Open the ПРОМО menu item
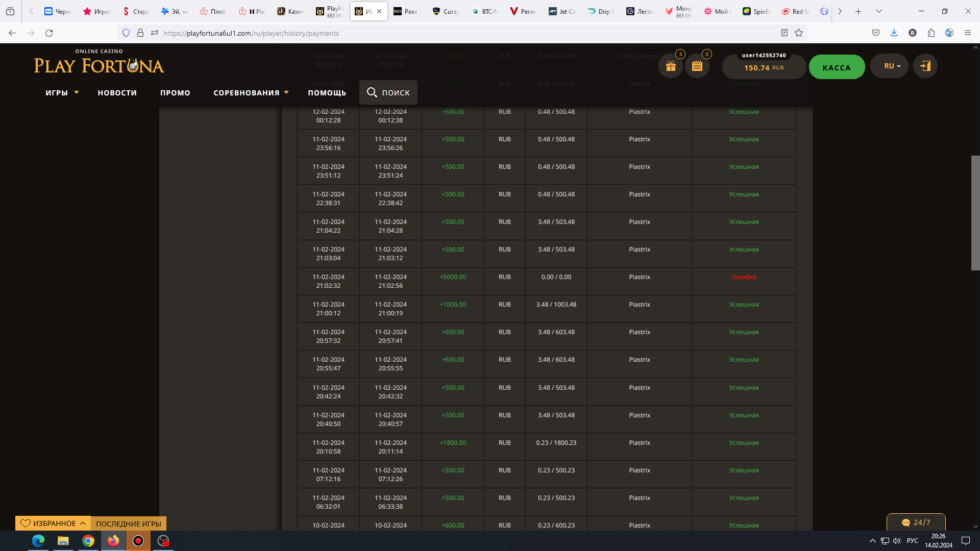Viewport: 980px width, 551px height. click(175, 93)
